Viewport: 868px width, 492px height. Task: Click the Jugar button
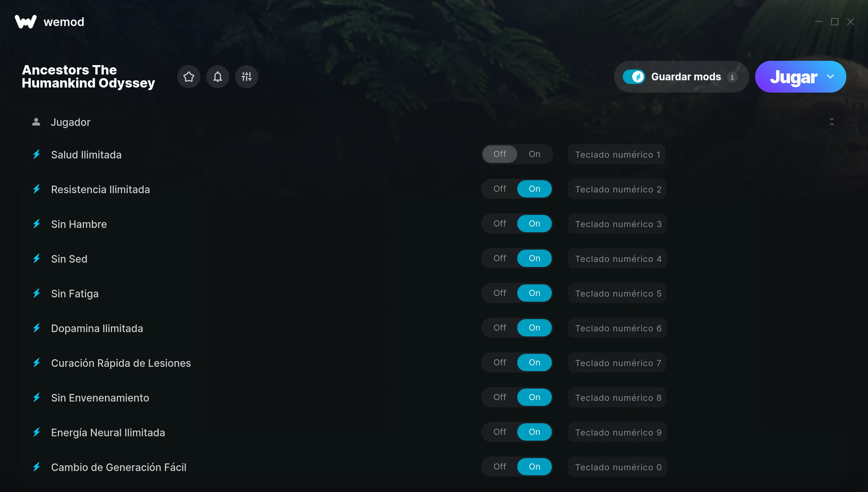tap(793, 77)
